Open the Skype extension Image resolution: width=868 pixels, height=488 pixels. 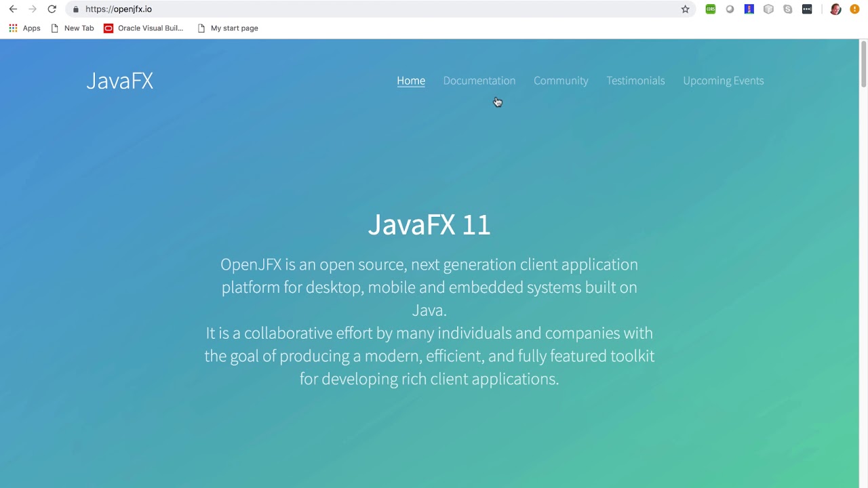[x=787, y=9]
